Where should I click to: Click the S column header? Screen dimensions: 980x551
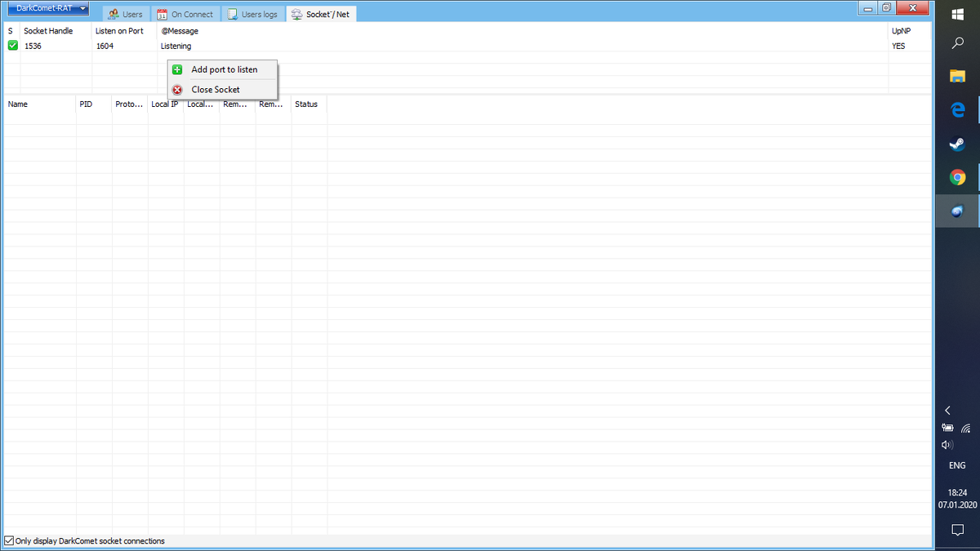12,30
